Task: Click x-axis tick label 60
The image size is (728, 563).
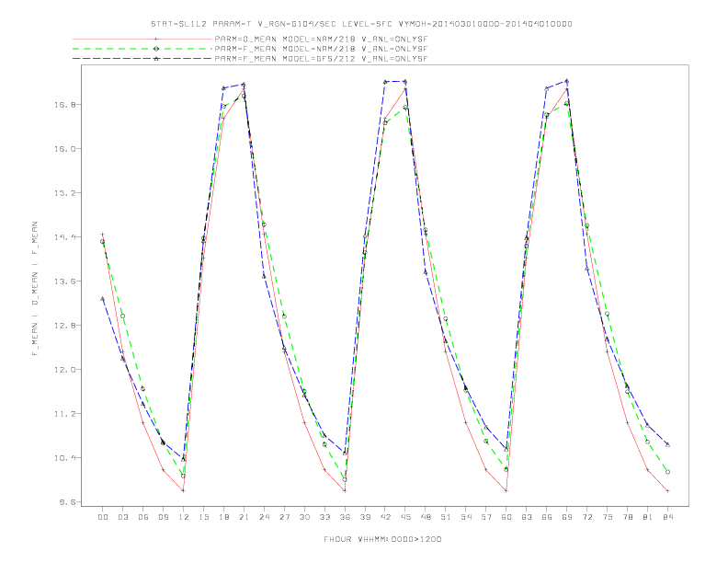Action: tap(506, 517)
